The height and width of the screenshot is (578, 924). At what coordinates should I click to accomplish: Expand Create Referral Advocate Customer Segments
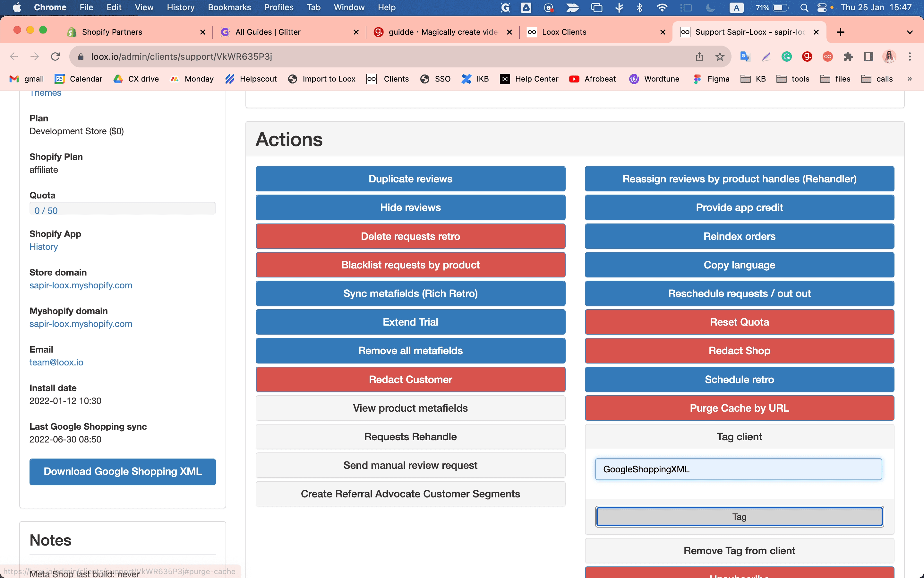pos(410,494)
